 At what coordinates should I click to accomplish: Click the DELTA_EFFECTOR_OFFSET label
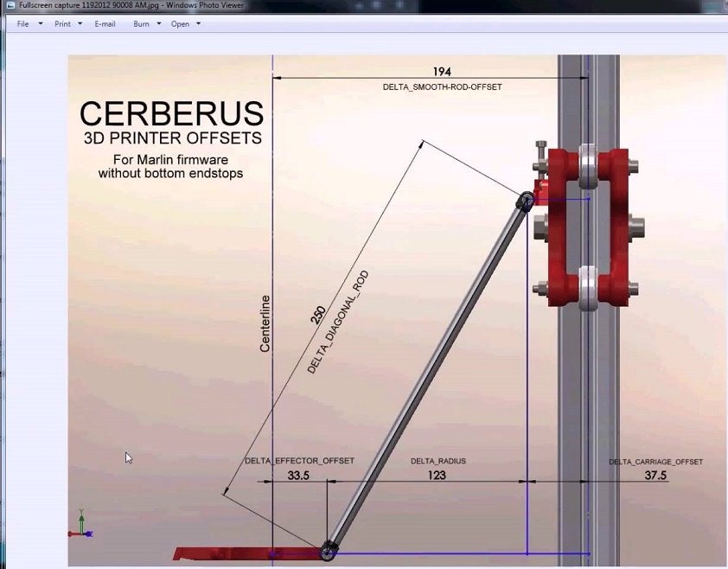pos(299,461)
